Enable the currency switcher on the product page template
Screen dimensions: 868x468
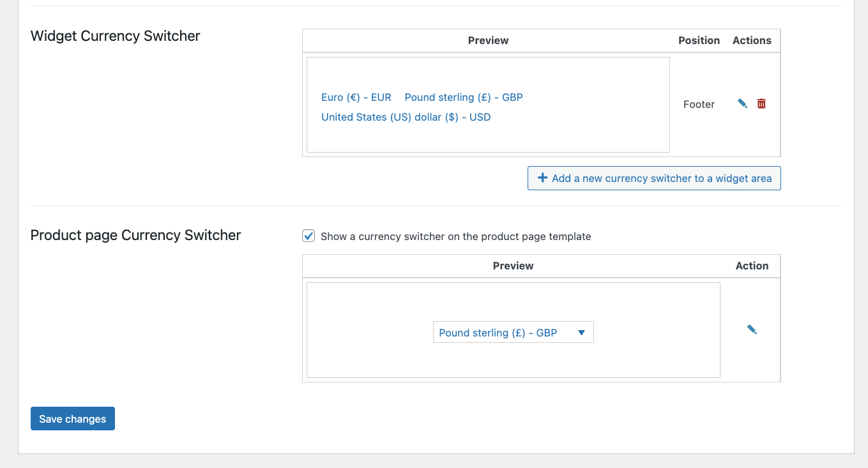pos(308,236)
